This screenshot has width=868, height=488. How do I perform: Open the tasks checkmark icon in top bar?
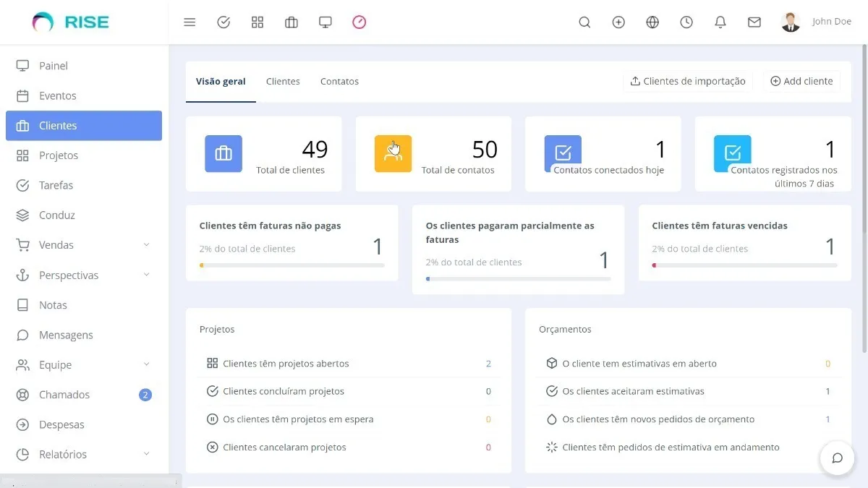224,22
